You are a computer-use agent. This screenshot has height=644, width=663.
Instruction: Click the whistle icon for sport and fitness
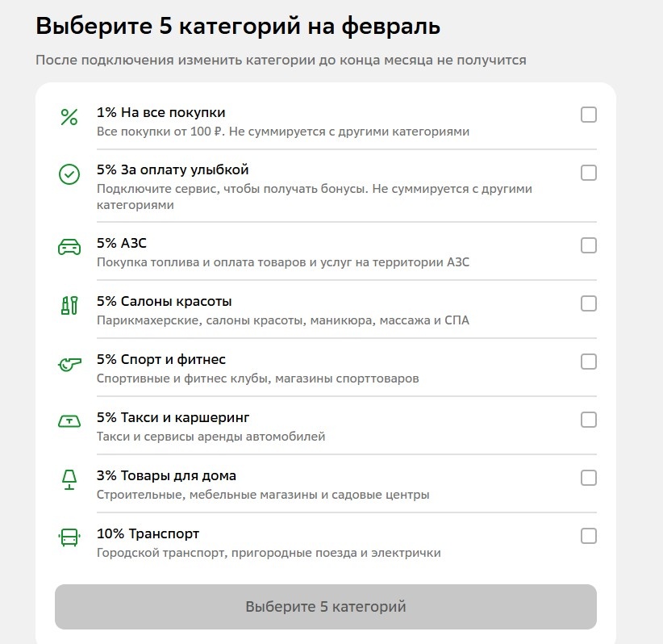[69, 364]
